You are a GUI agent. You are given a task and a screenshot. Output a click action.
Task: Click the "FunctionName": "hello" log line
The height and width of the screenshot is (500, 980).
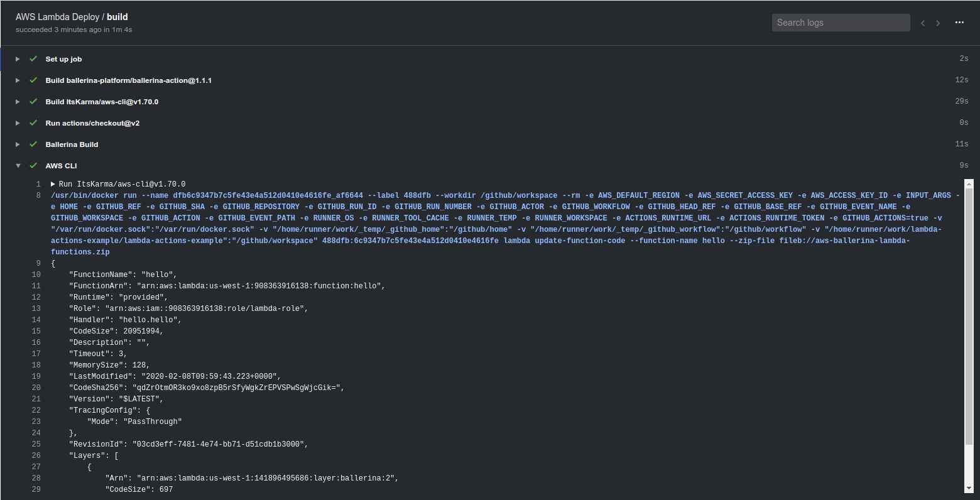[x=123, y=274]
